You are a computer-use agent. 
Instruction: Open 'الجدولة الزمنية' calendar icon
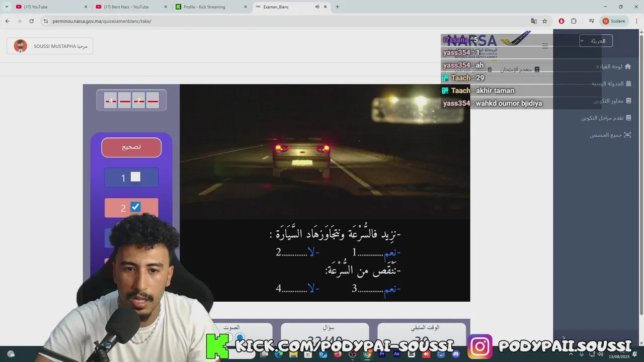(x=628, y=83)
